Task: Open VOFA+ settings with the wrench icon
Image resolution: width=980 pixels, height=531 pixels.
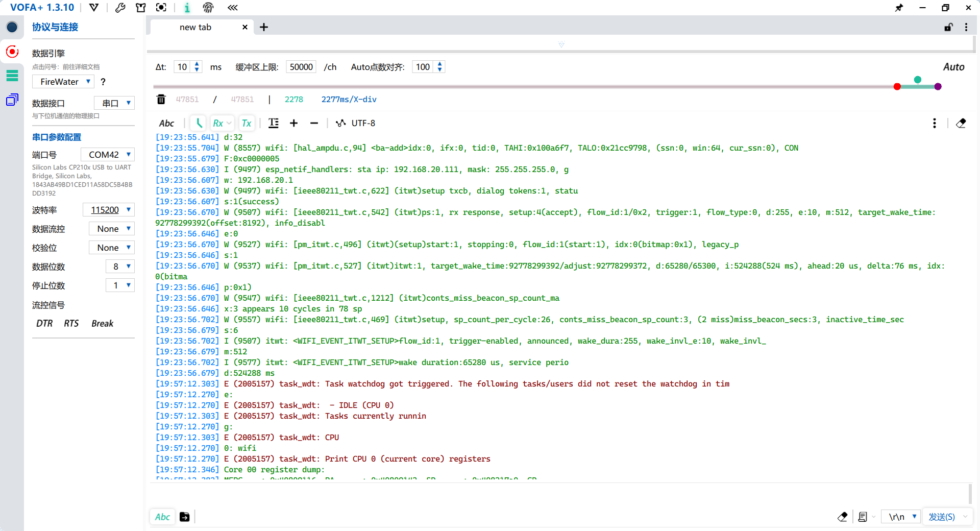Action: point(120,8)
